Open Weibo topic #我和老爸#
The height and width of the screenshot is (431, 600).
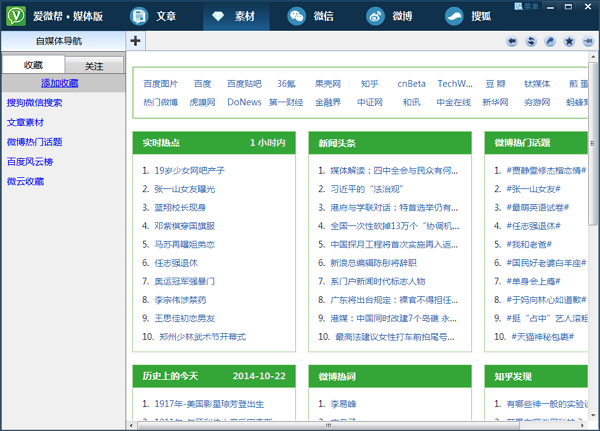point(529,244)
